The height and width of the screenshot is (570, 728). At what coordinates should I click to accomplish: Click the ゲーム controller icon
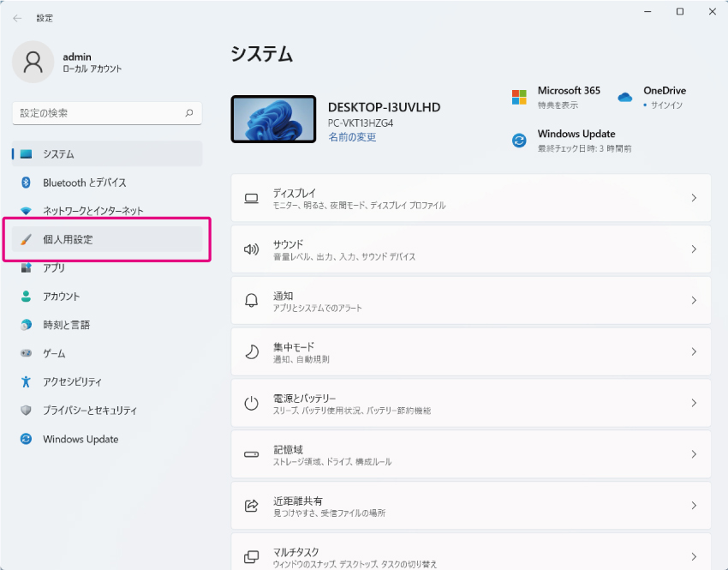pyautogui.click(x=26, y=353)
